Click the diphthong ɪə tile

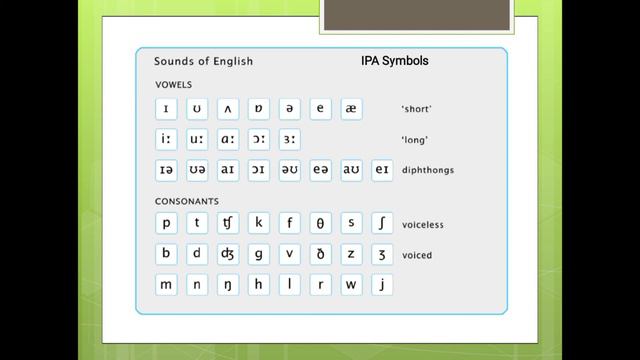(166, 170)
